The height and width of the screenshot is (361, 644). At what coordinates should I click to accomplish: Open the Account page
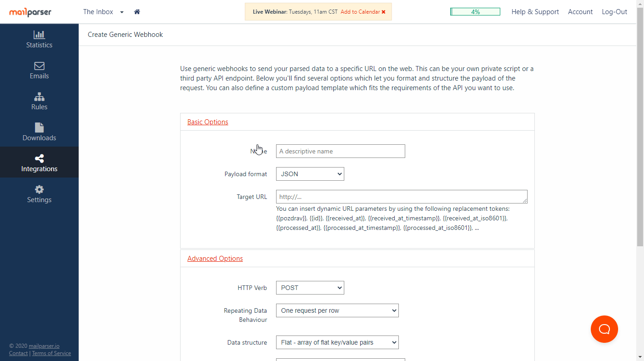(x=580, y=12)
